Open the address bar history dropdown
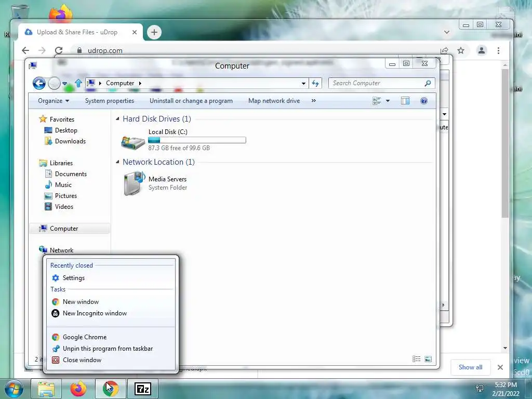The image size is (532, 399). click(x=303, y=83)
